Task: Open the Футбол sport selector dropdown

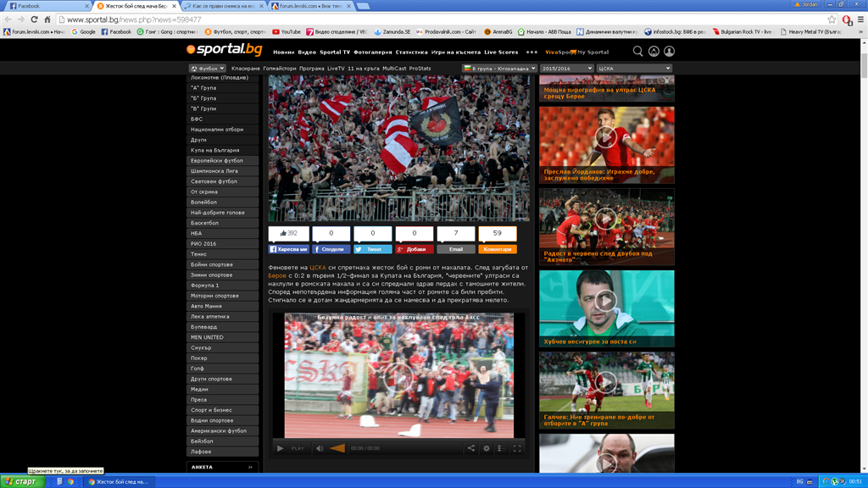Action: 207,69
